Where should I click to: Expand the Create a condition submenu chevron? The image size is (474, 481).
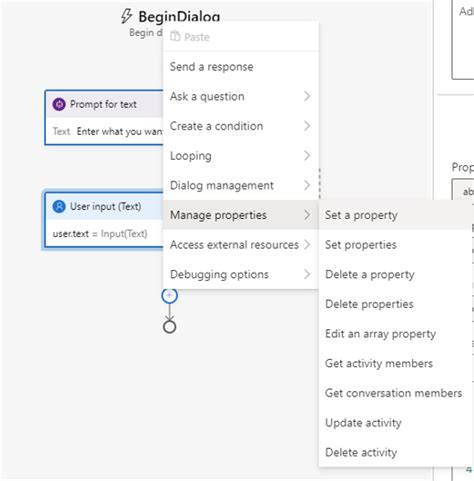[307, 126]
